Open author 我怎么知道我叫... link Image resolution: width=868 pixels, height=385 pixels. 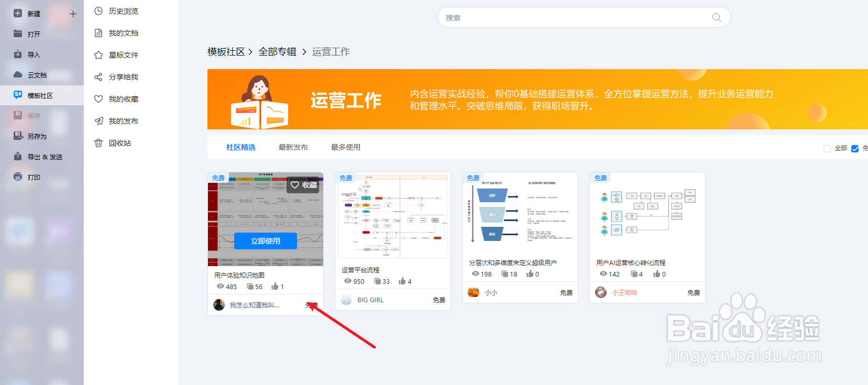pyautogui.click(x=255, y=305)
